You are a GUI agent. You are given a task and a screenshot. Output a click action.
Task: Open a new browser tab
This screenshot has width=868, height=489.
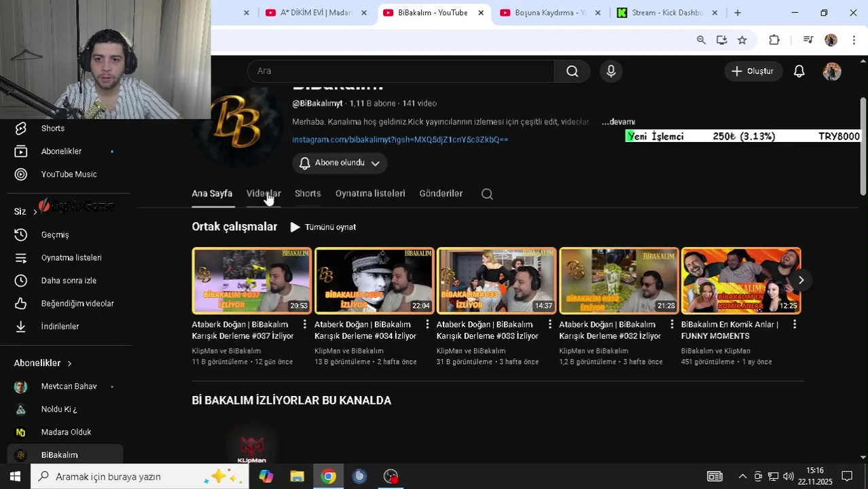pyautogui.click(x=738, y=12)
